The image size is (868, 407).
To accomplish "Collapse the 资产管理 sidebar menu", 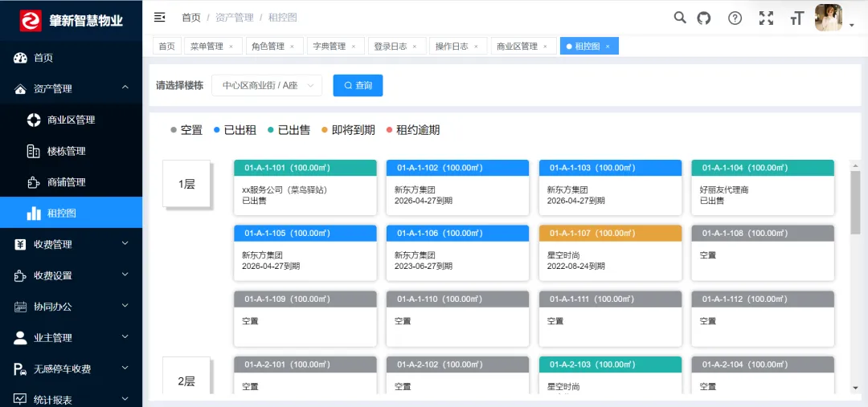I will tap(71, 88).
